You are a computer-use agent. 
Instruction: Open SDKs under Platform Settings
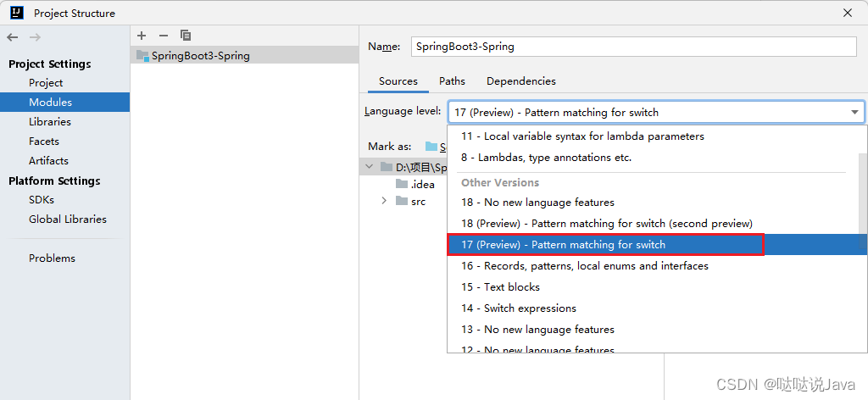click(42, 200)
